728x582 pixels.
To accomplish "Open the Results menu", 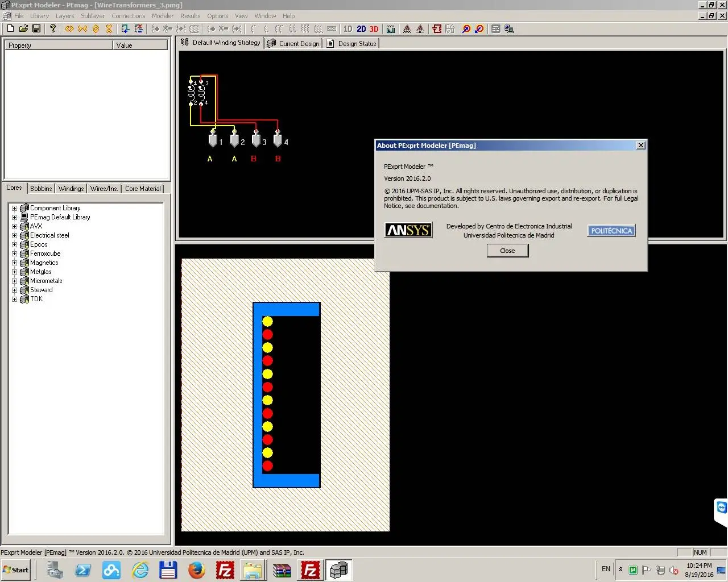I will coord(190,16).
